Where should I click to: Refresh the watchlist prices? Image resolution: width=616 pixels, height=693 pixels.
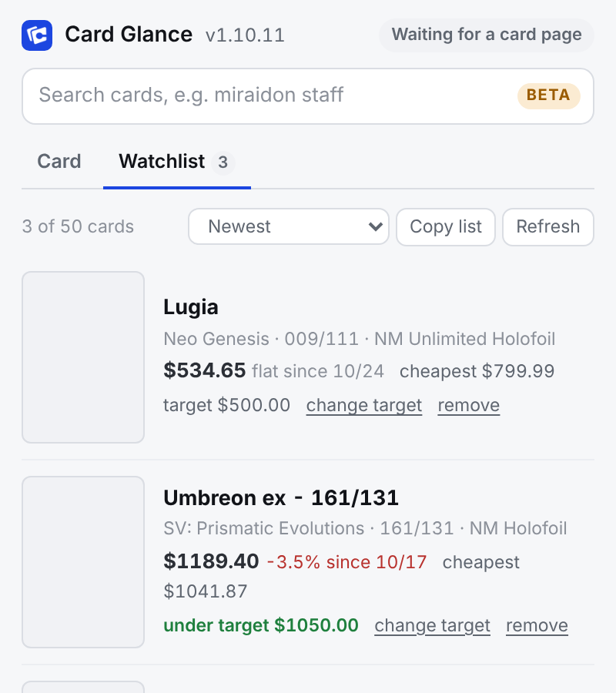548,226
